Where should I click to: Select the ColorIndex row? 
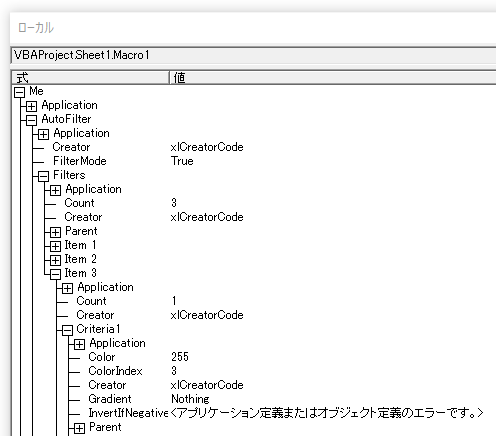point(253,371)
